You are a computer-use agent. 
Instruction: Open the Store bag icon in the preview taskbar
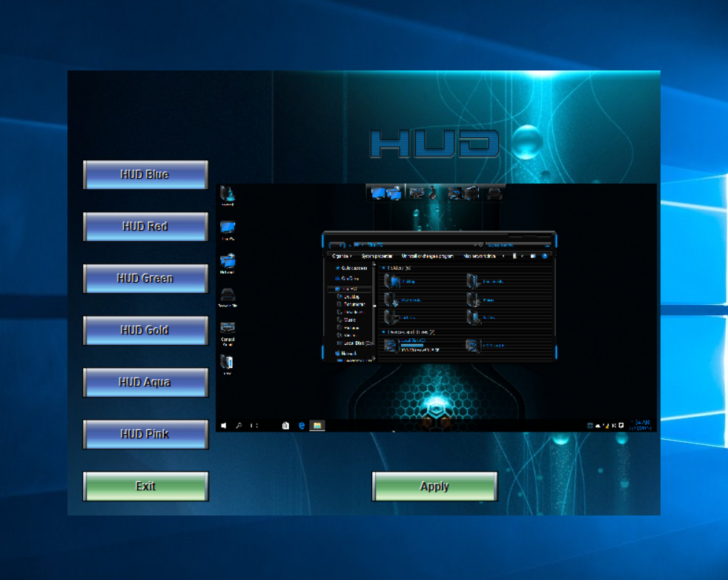point(285,426)
